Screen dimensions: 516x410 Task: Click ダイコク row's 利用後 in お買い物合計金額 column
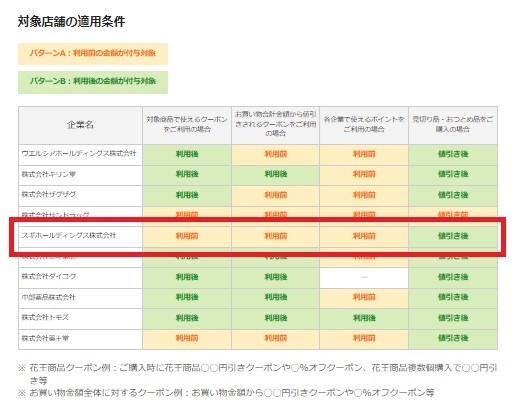click(x=275, y=277)
